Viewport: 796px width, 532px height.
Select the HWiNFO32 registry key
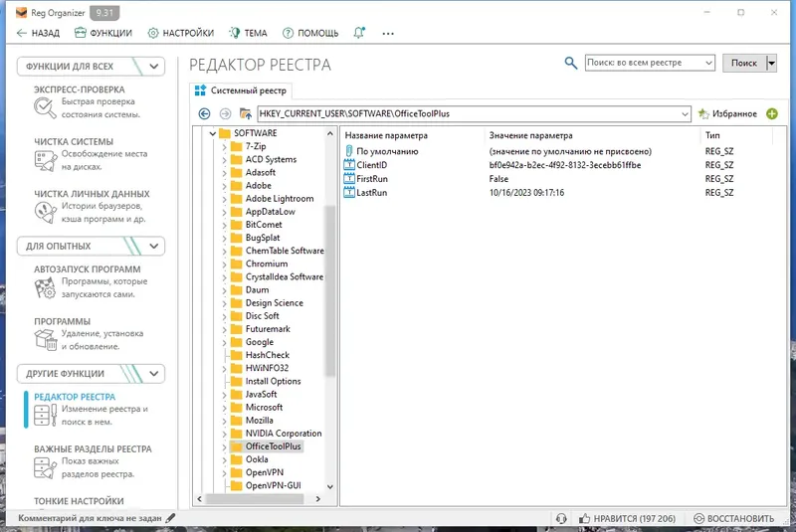click(x=267, y=368)
